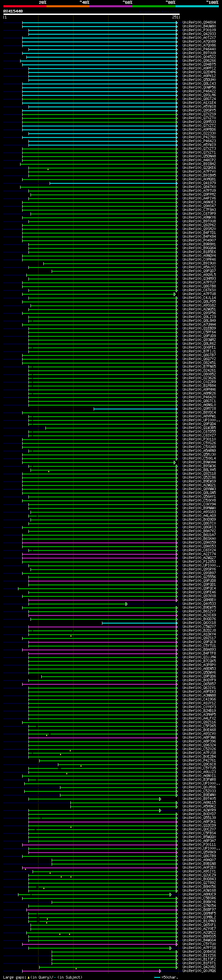Click the UniRef100_A7PTS8 label
Screen dimensions: 222x980
[x=199, y=948]
